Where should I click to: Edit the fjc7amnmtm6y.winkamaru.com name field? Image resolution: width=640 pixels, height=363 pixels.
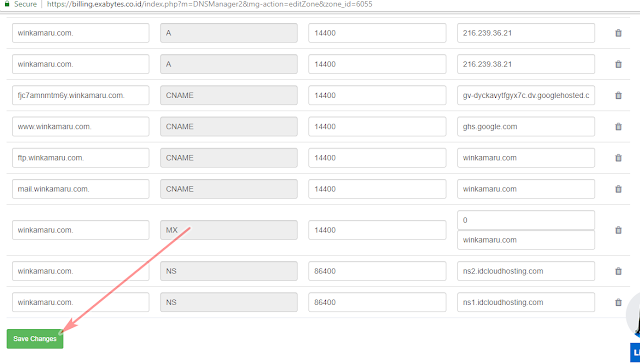pos(81,95)
